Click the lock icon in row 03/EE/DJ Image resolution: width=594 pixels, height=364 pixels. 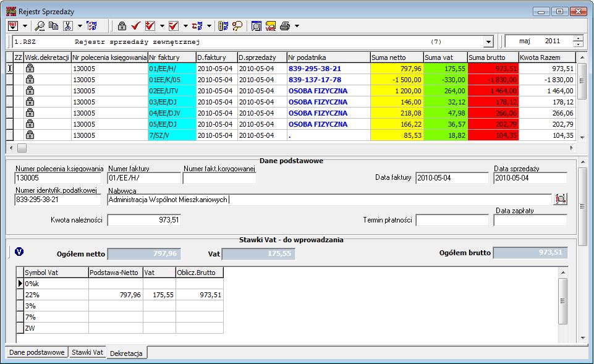30,101
